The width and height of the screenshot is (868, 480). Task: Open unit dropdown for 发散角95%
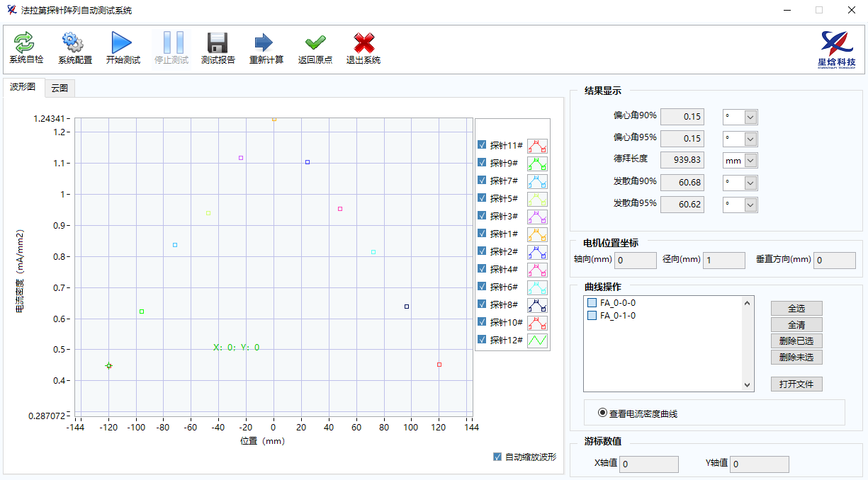tap(750, 205)
